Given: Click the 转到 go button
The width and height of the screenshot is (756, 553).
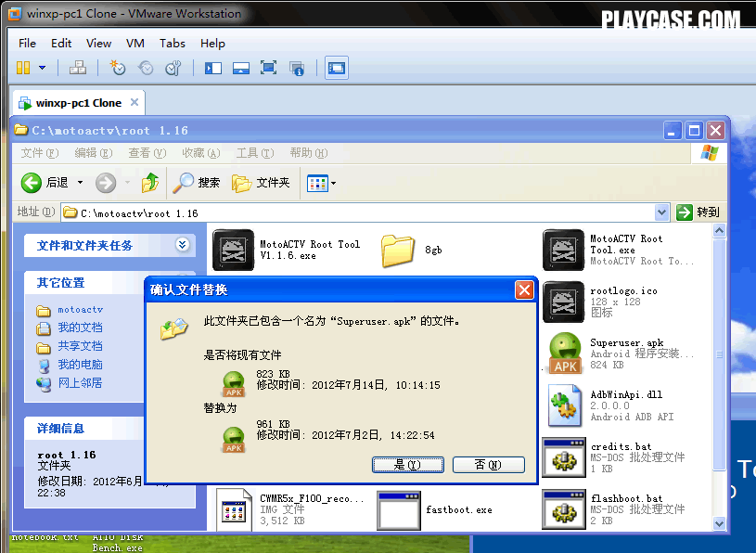Looking at the screenshot, I should pyautogui.click(x=698, y=212).
